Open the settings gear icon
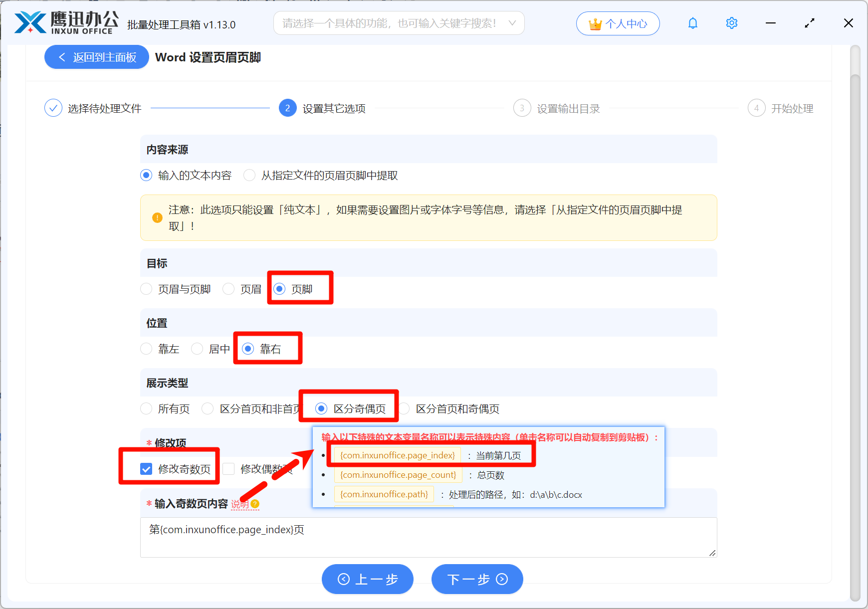Viewport: 868px width, 609px height. click(x=731, y=23)
